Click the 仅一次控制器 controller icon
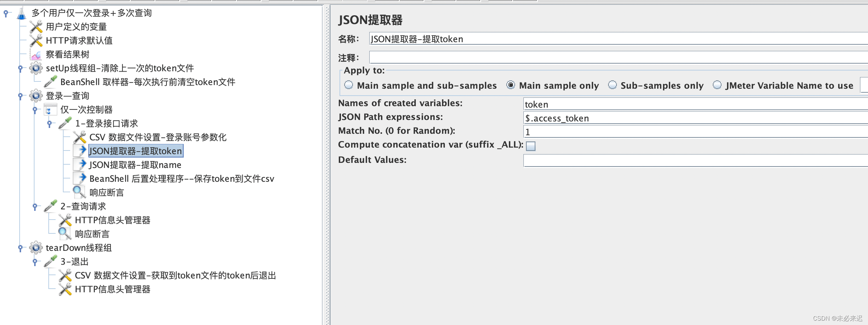 51,109
